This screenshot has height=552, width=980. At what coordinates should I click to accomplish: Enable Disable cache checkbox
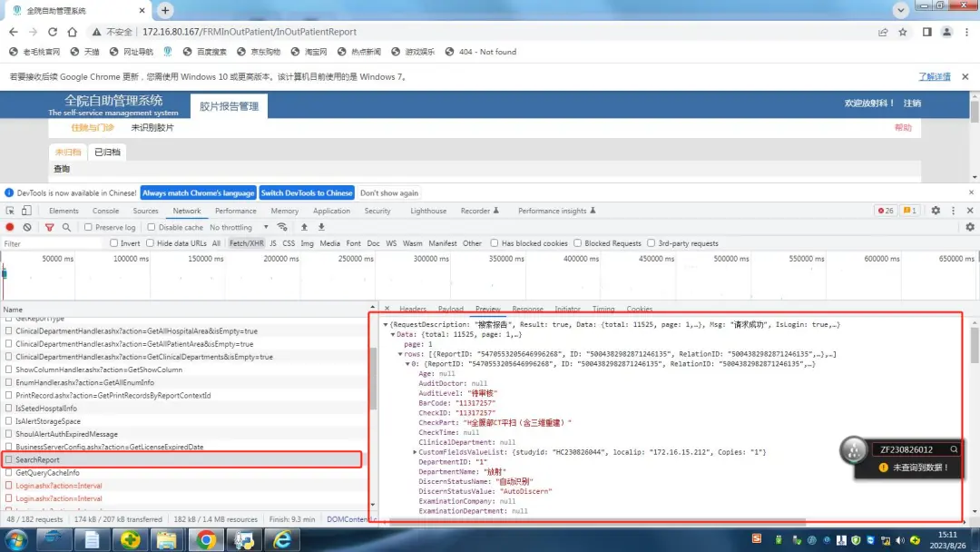[152, 227]
